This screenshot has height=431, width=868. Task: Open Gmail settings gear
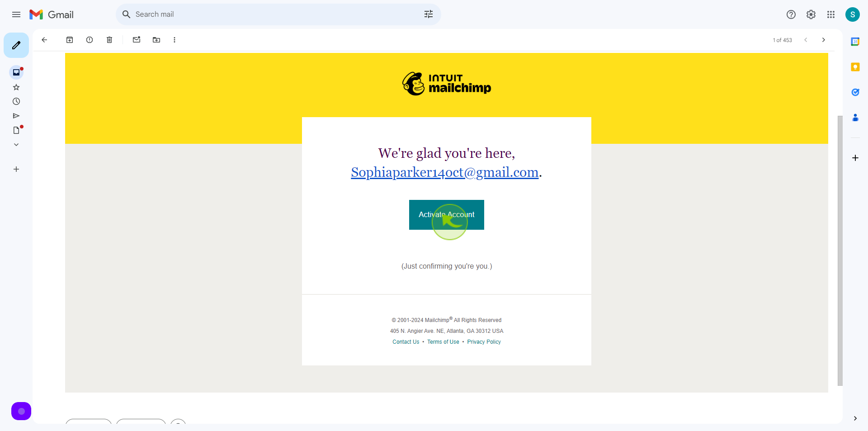click(811, 14)
